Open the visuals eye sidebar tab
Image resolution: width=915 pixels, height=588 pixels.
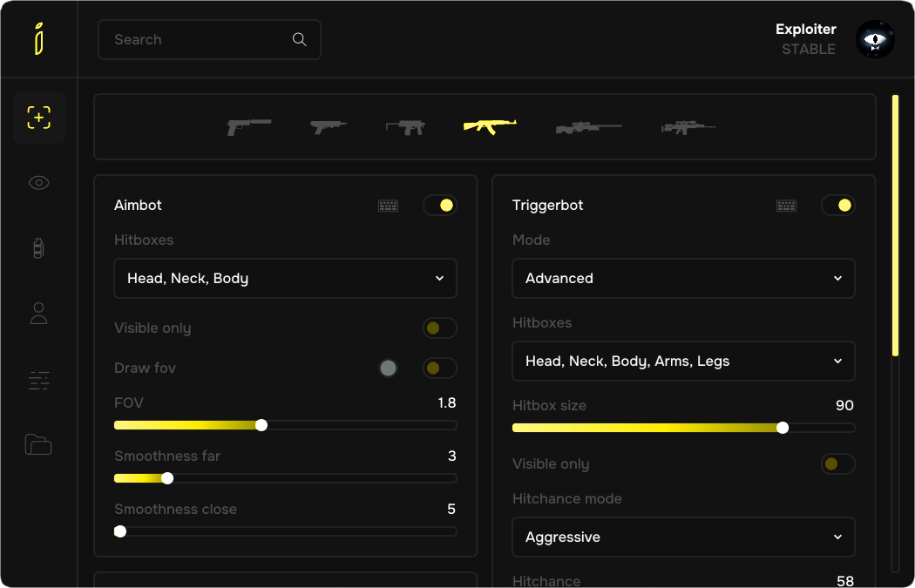(x=39, y=183)
